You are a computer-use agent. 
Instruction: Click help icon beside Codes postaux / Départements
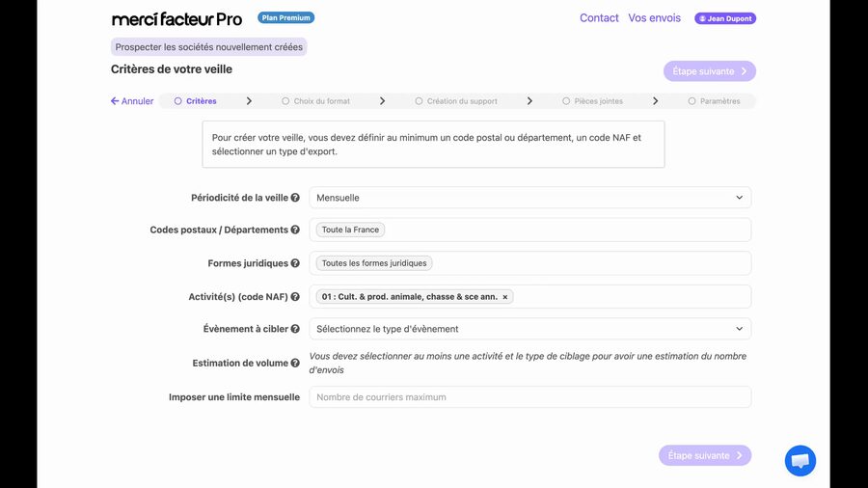click(x=295, y=230)
